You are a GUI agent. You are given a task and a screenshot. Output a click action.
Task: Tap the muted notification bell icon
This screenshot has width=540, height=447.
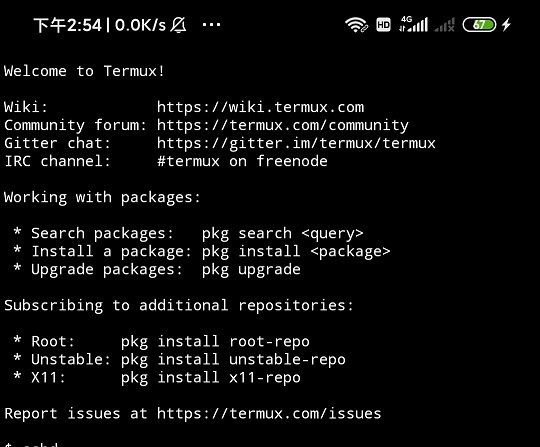(178, 25)
